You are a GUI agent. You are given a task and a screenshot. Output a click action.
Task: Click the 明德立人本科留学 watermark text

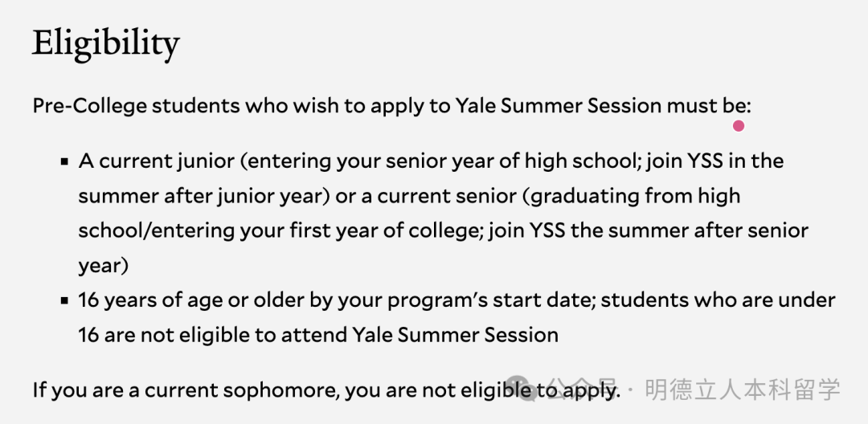(x=743, y=389)
